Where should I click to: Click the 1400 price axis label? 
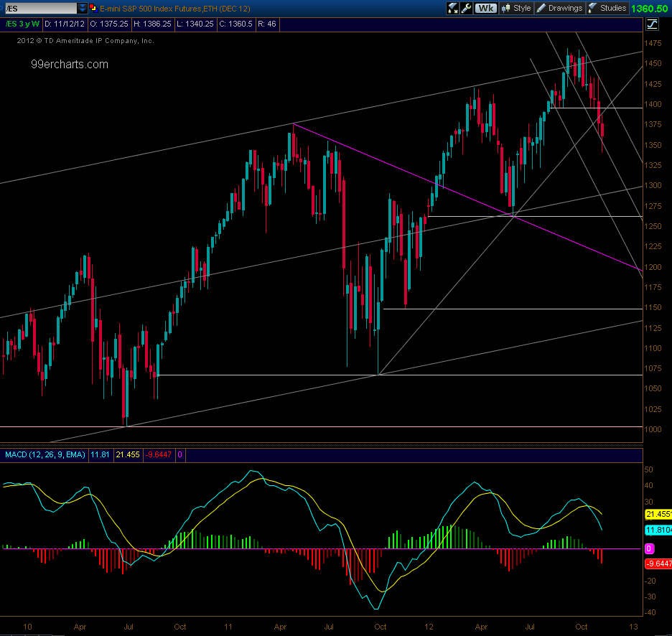click(653, 104)
